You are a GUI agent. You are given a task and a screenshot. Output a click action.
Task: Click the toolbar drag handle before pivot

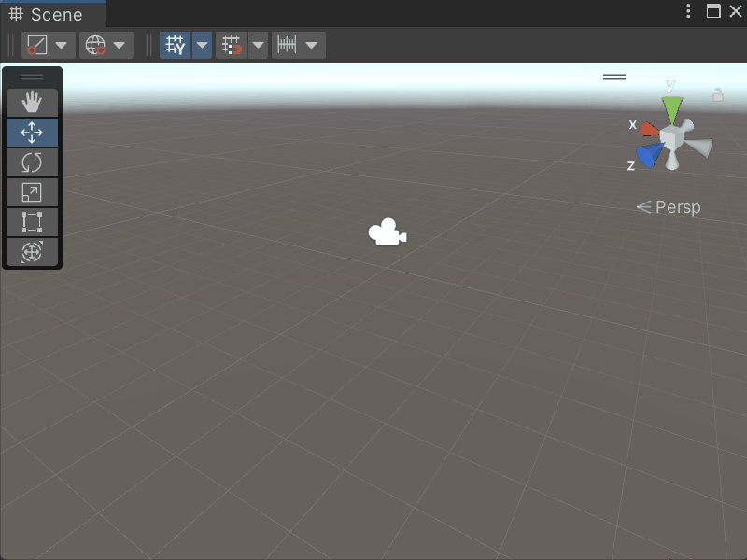pyautogui.click(x=11, y=45)
